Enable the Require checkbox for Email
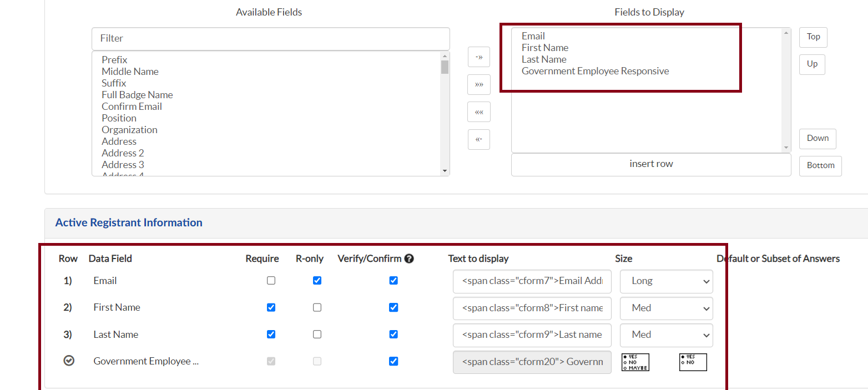The height and width of the screenshot is (390, 868). pos(271,281)
